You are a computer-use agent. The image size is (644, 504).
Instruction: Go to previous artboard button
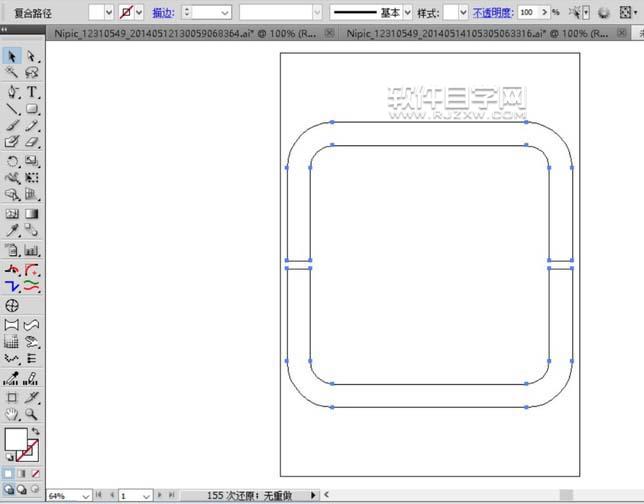pyautogui.click(x=112, y=495)
